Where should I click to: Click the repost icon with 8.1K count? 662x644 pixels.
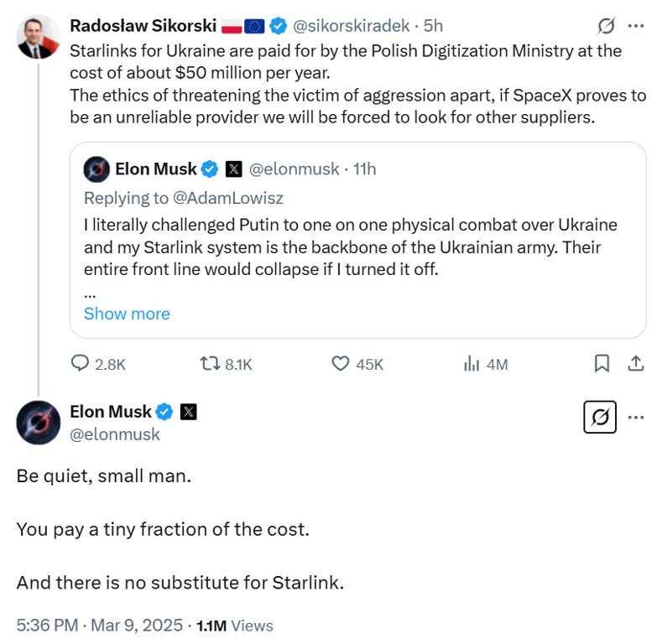(x=210, y=363)
